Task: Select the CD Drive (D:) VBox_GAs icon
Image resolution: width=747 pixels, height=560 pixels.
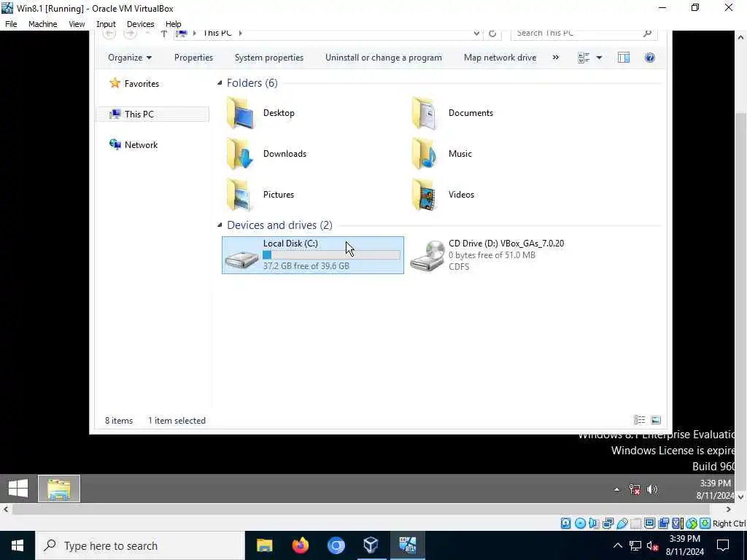Action: tap(427, 256)
